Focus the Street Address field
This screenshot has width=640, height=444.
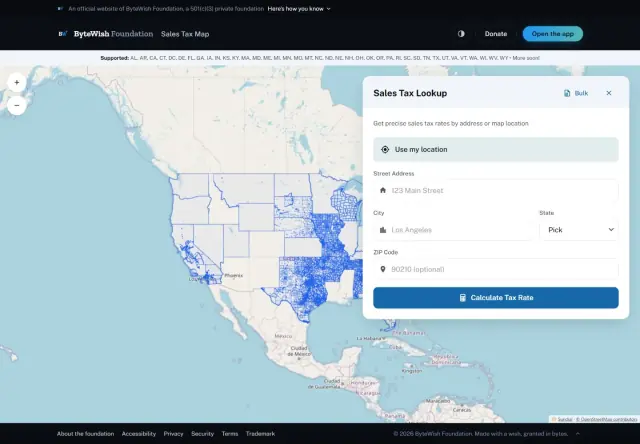click(x=496, y=190)
